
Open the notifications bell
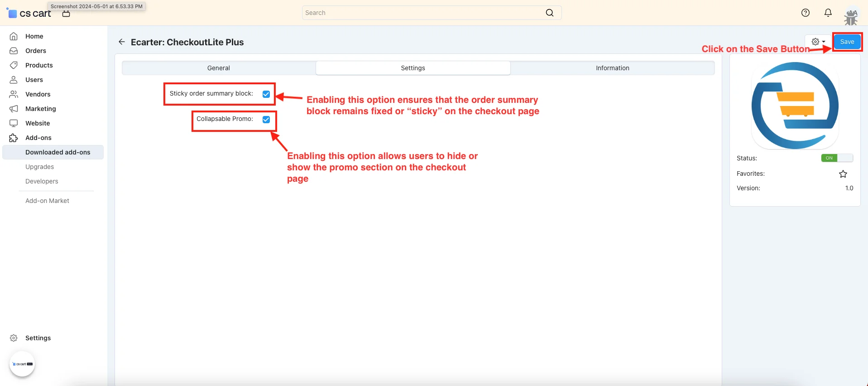click(x=828, y=13)
